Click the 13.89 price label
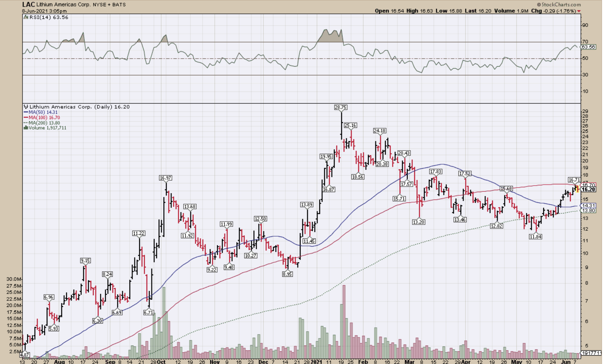Image resolution: width=603 pixels, height=364 pixels. click(307, 204)
